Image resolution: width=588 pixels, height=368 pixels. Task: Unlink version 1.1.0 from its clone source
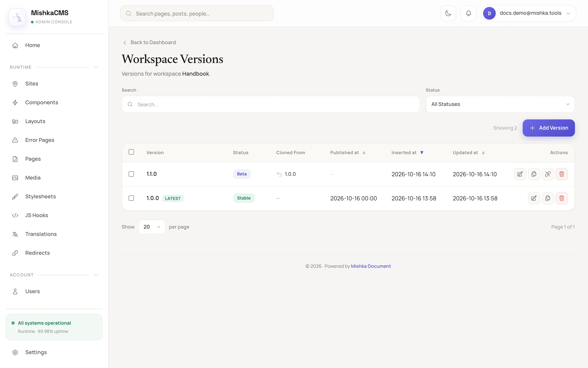[x=548, y=174]
